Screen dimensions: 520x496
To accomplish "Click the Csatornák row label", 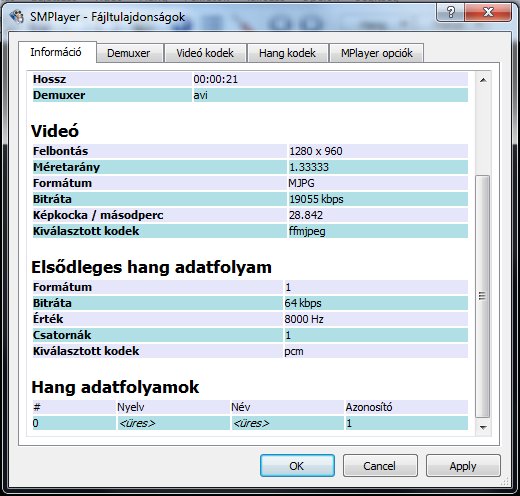I will (62, 335).
